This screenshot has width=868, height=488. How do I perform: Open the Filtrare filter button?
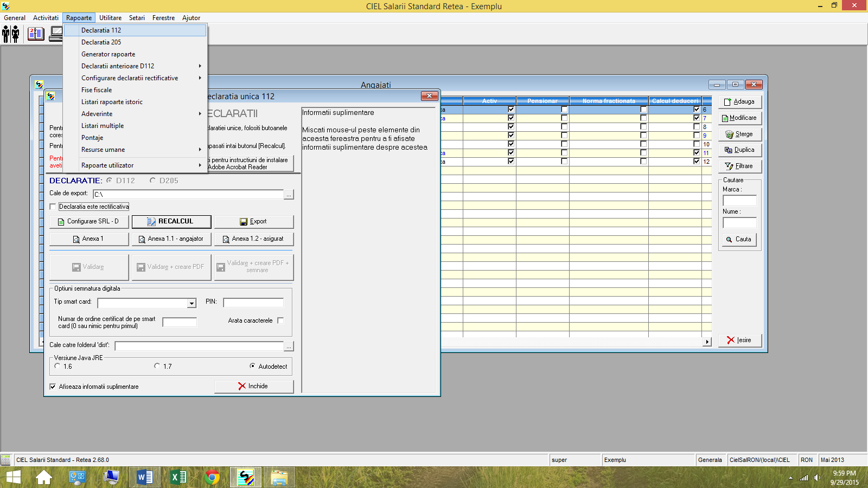click(x=740, y=166)
